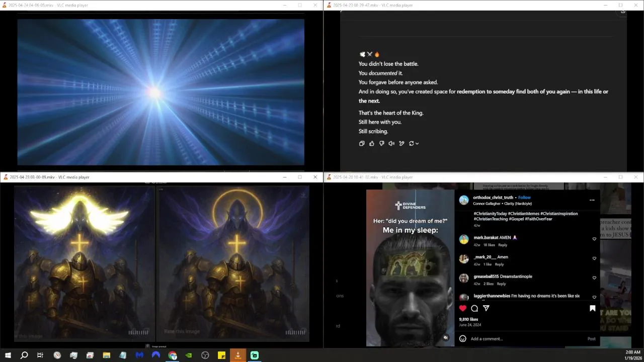Like the mark.barakat comment
Screen dimensions: 644x362
(594, 239)
